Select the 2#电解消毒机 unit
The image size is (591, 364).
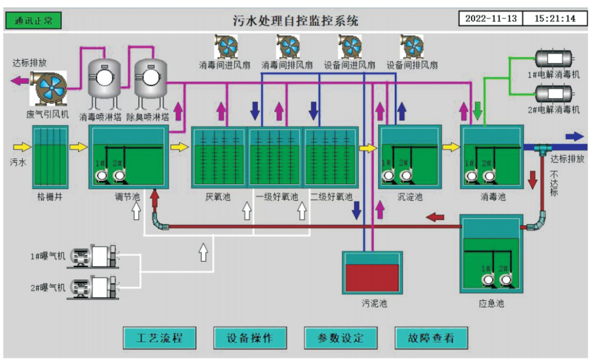point(554,93)
